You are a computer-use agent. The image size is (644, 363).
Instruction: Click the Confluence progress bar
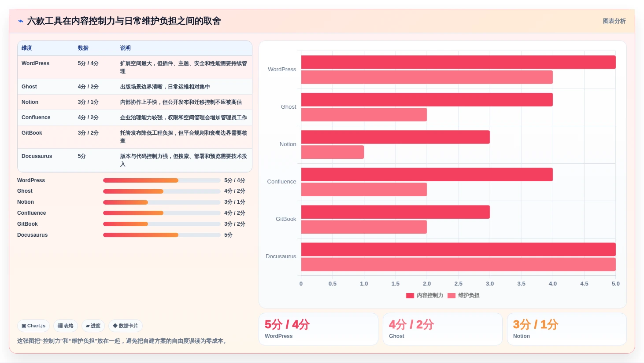[x=162, y=213]
